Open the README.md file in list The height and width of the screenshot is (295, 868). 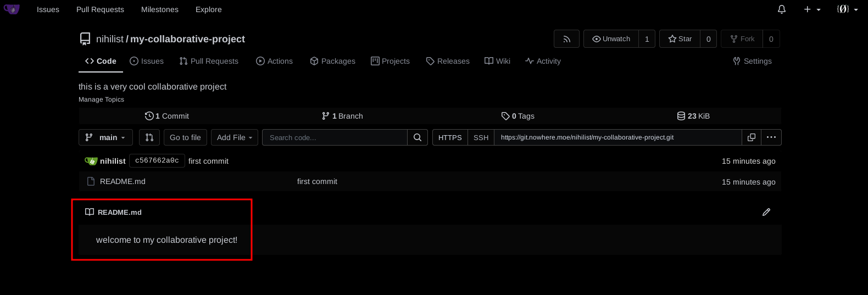click(x=123, y=181)
